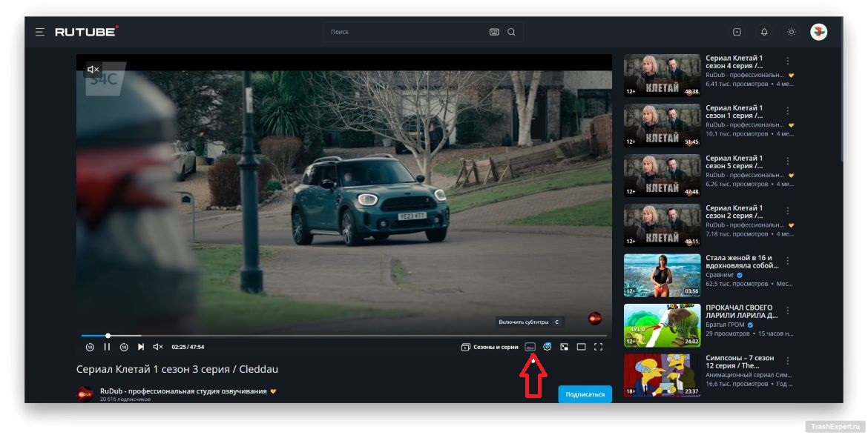The width and height of the screenshot is (868, 435).
Task: Open the on-screen keyboard icon in search
Action: click(495, 32)
